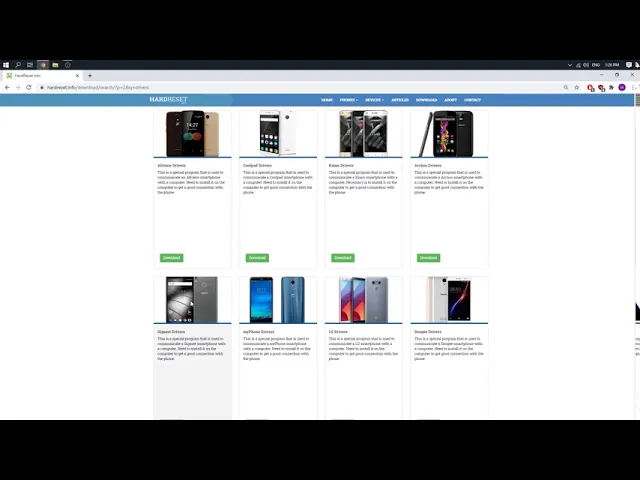Open the HOME menu item
This screenshot has width=640, height=480.
[x=327, y=100]
